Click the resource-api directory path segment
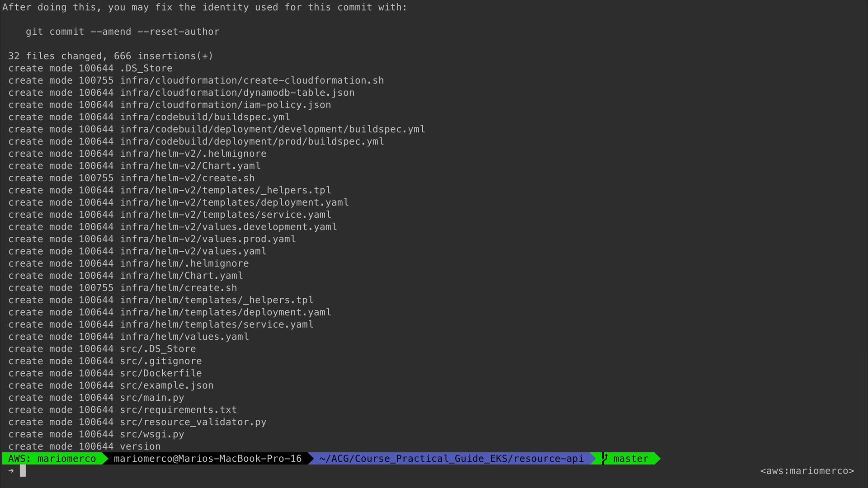 coord(451,459)
